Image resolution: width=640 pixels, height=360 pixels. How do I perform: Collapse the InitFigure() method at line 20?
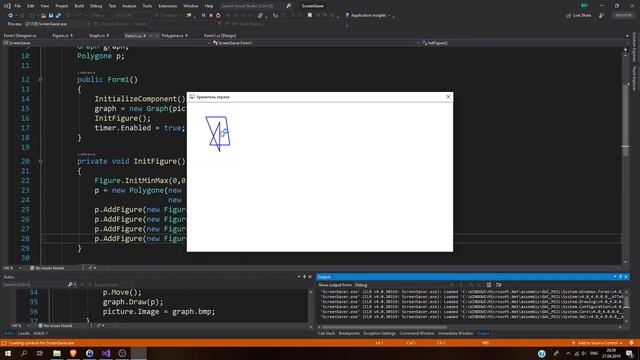[40, 161]
